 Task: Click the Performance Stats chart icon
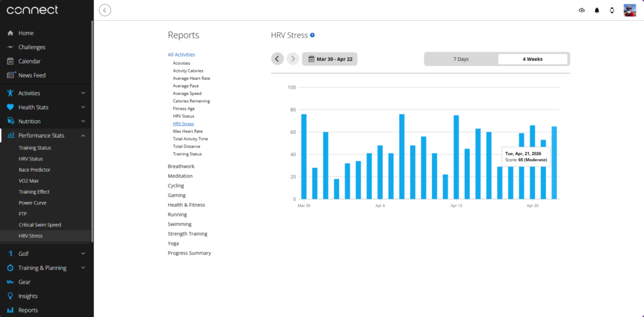click(x=11, y=135)
